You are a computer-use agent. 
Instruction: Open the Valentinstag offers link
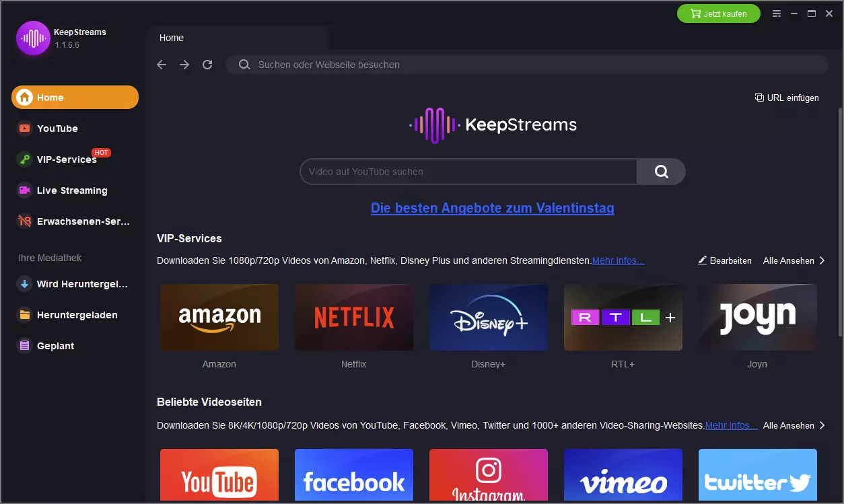click(493, 208)
